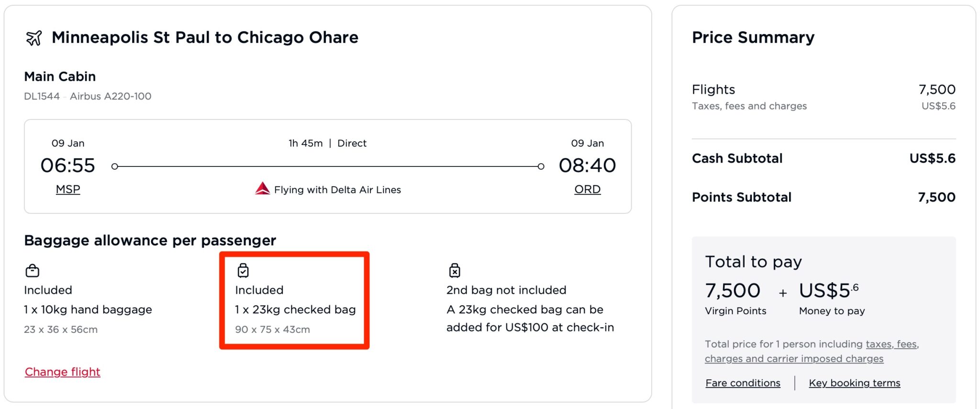Click the highlighted checked bag allowance box
980x409 pixels.
tap(295, 299)
